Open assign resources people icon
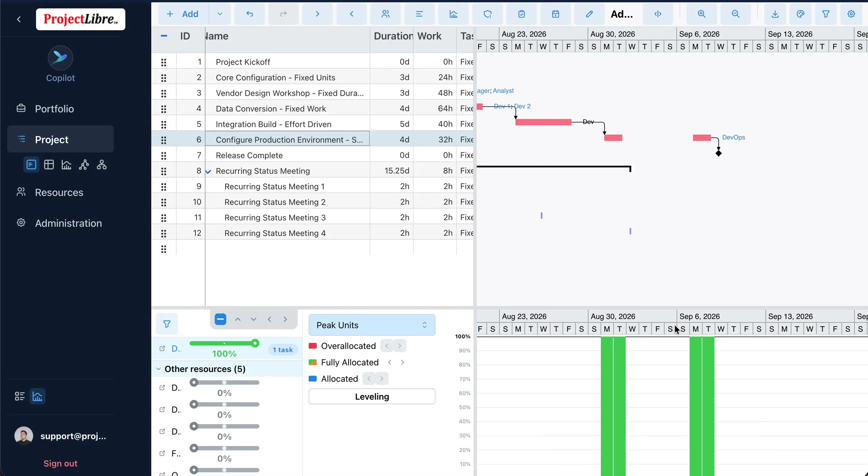Image resolution: width=868 pixels, height=476 pixels. (386, 14)
